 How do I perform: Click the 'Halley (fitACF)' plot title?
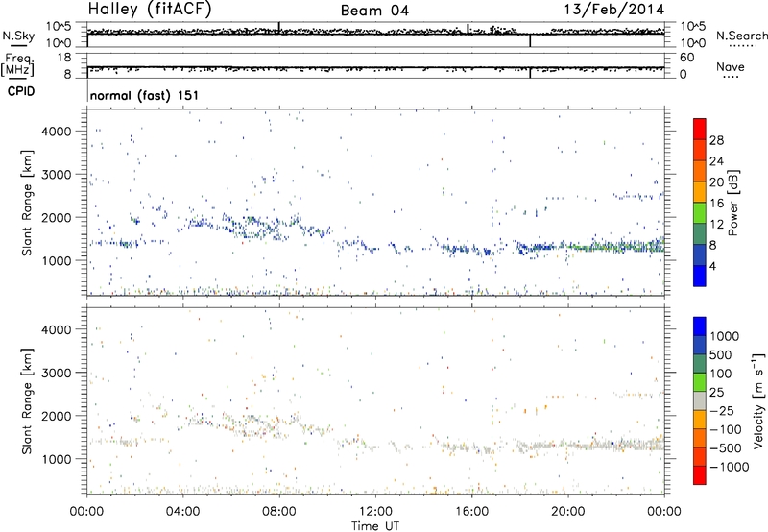click(150, 10)
